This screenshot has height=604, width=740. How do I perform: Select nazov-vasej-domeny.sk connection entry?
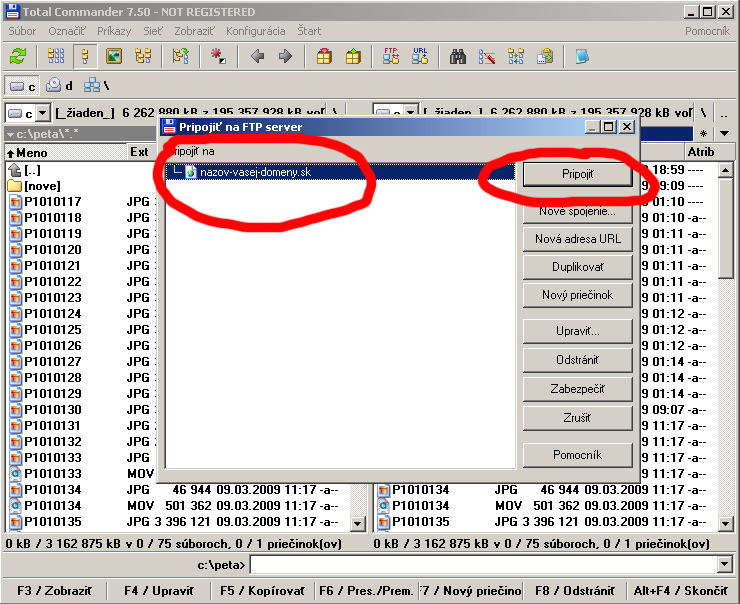pos(340,172)
